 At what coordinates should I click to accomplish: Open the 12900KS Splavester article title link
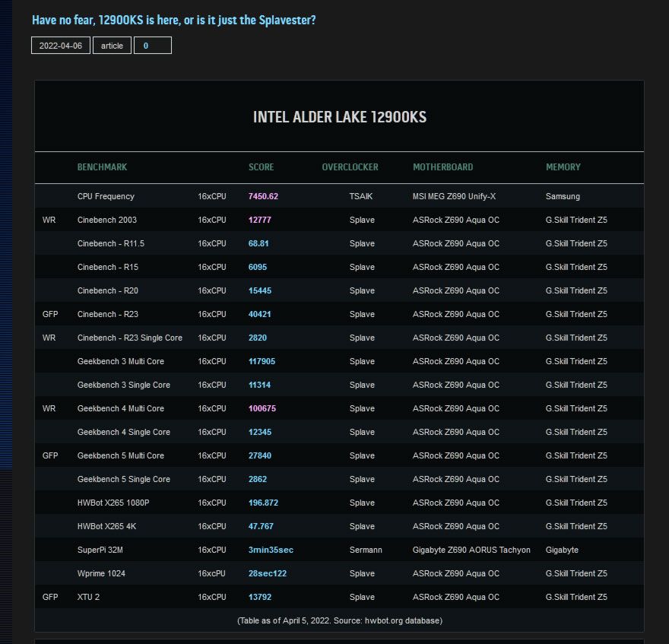[x=174, y=20]
